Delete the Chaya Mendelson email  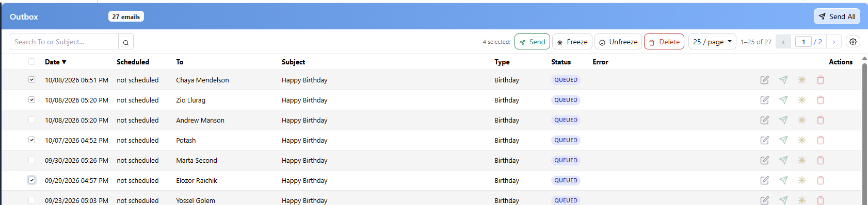click(821, 80)
